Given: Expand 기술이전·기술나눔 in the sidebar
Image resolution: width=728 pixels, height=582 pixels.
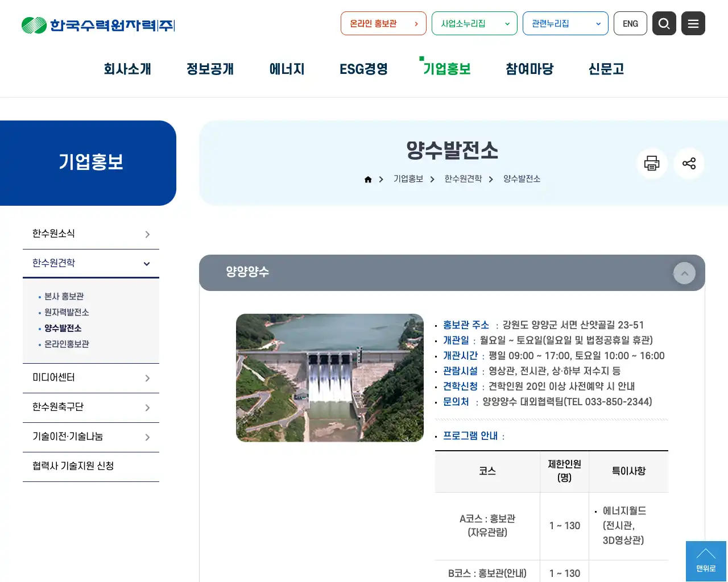Looking at the screenshot, I should click(91, 437).
